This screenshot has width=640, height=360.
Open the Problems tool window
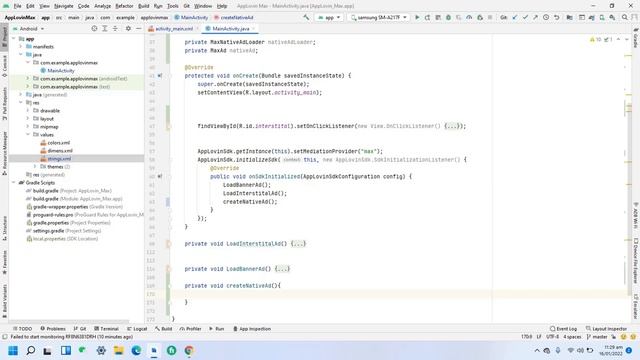pos(53,329)
